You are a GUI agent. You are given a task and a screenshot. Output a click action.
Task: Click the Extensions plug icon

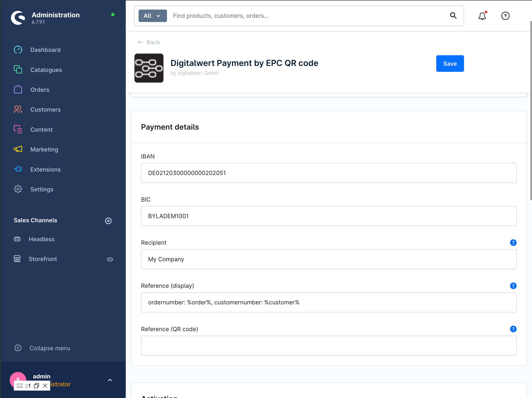coord(18,169)
